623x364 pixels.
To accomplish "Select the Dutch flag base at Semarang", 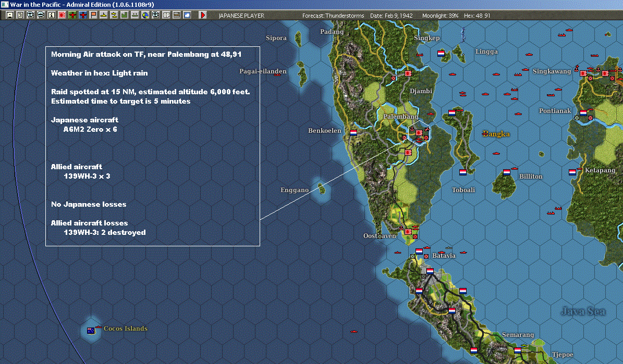I will click(517, 350).
